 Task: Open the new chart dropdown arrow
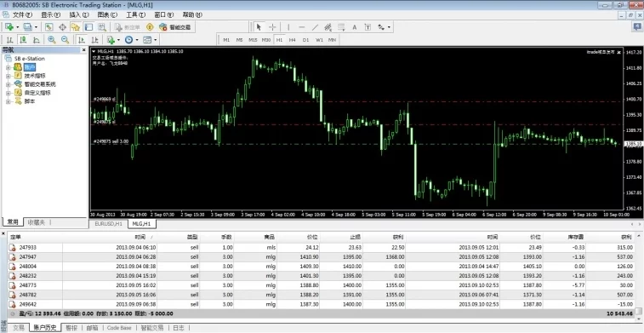pos(18,27)
